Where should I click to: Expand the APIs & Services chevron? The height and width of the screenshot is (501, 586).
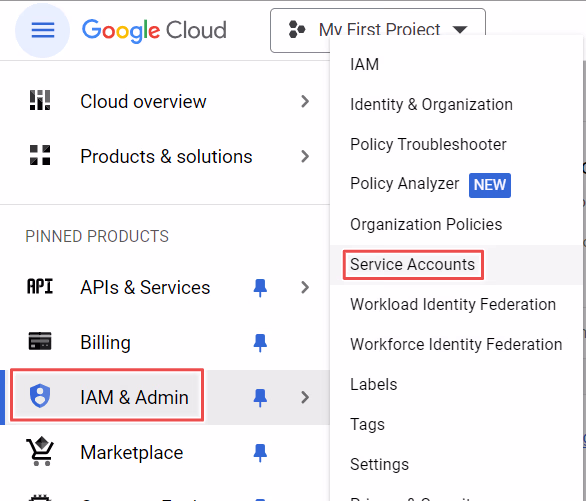[305, 287]
